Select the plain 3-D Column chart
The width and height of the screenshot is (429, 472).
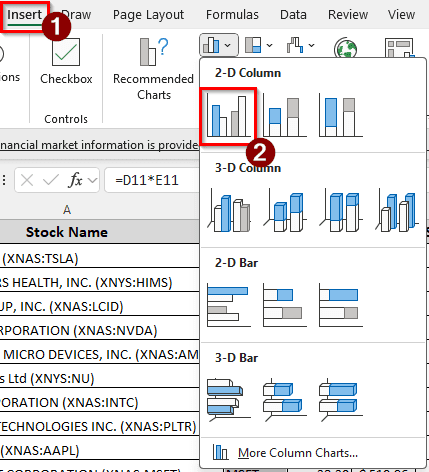coord(397,210)
